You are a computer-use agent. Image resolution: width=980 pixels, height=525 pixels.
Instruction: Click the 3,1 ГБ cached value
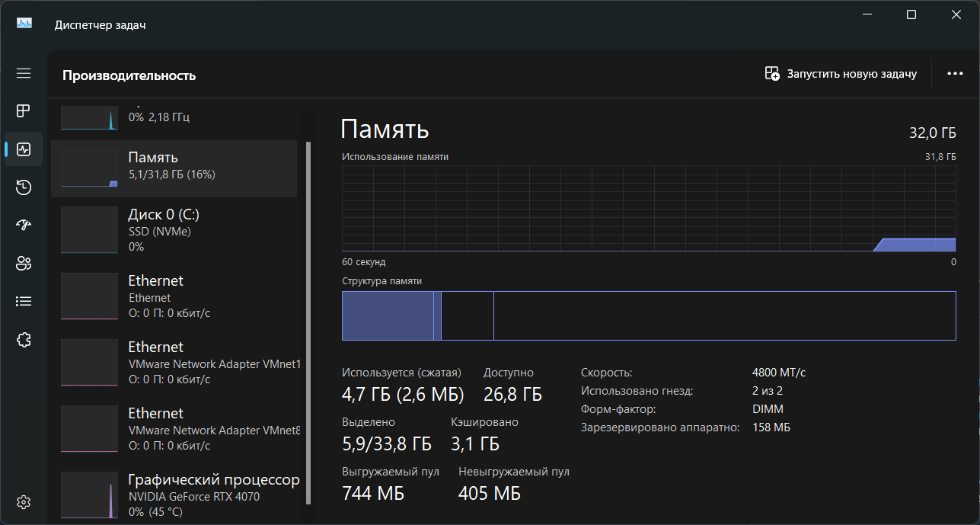click(x=475, y=443)
